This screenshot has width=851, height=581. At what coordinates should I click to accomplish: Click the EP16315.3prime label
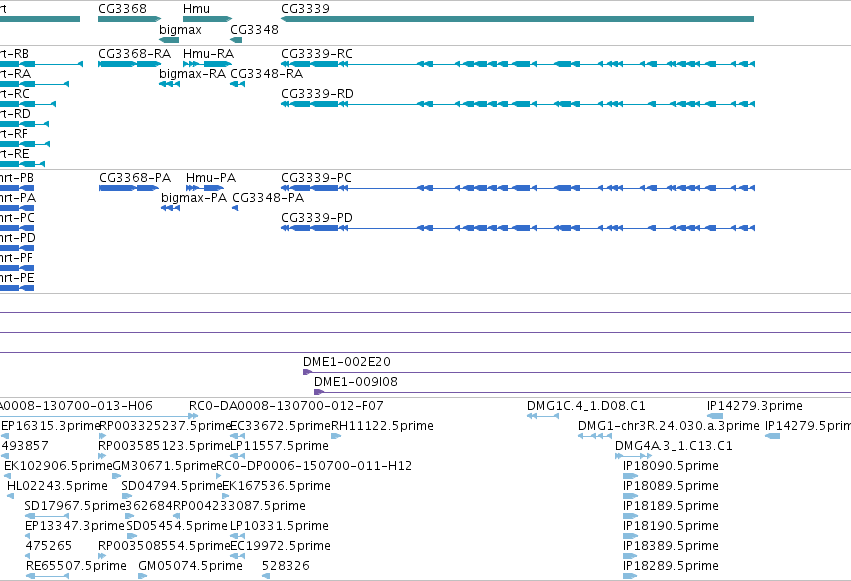click(x=52, y=426)
